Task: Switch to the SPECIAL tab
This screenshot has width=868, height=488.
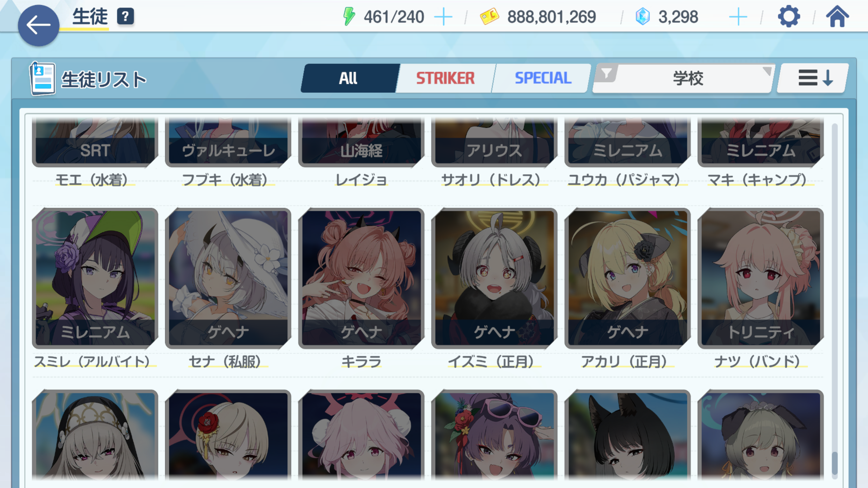Action: 543,78
